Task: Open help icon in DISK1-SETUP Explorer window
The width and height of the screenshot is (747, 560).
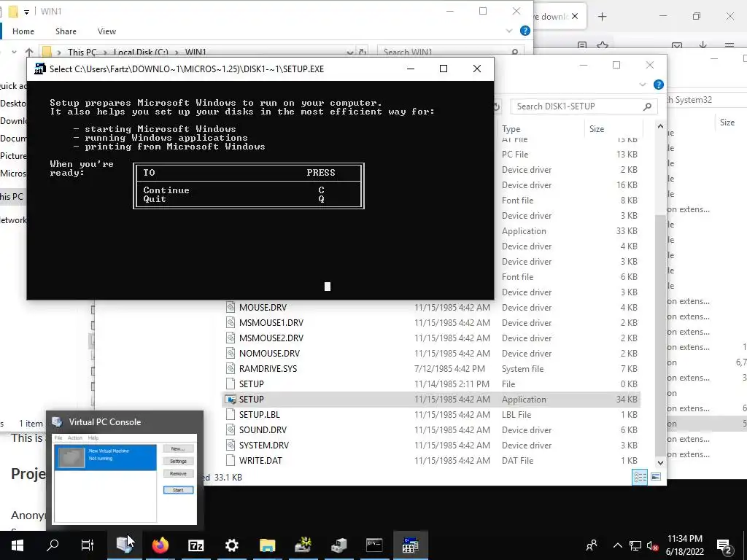Action: tap(659, 85)
